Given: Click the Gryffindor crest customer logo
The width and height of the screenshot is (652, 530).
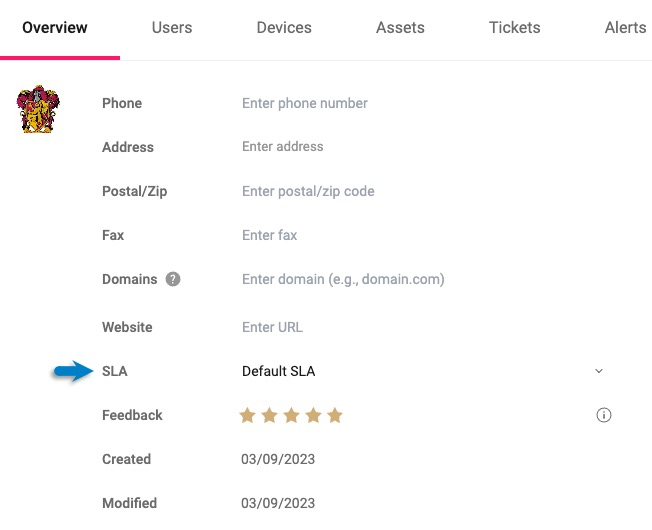Looking at the screenshot, I should 38,109.
